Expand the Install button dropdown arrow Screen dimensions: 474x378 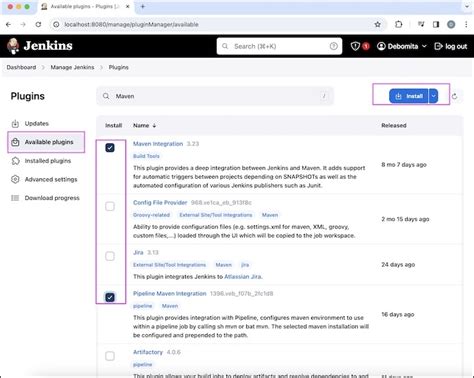click(433, 96)
